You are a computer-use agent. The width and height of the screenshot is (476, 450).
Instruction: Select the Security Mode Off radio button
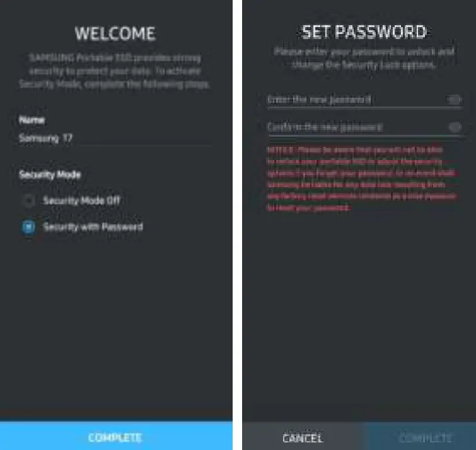click(x=28, y=200)
